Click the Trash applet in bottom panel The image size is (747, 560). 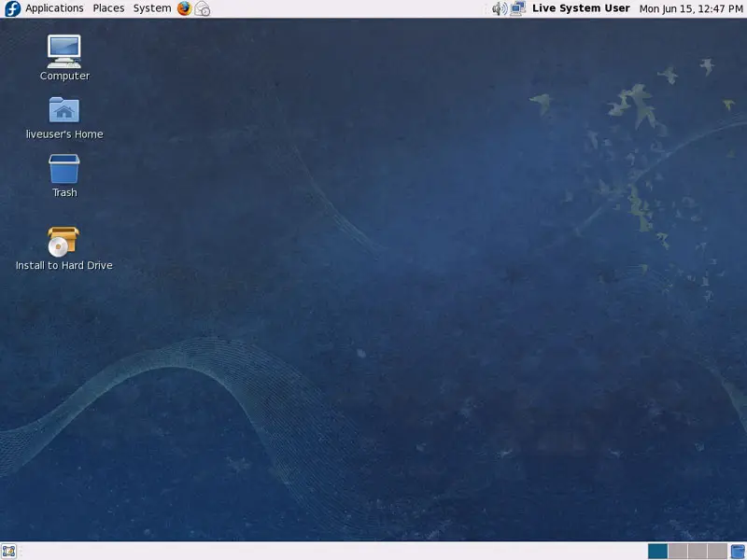pos(738,551)
